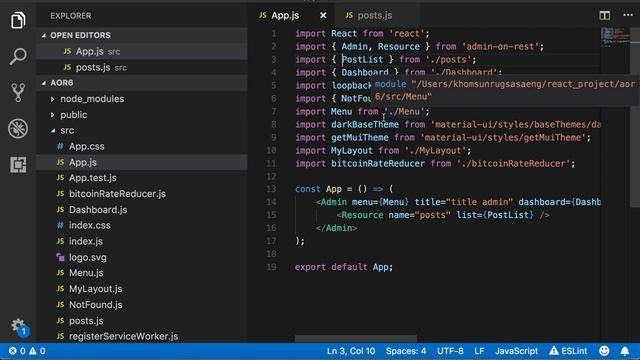Click 'getMuiTheme' identifier on line 9
Screen dimensions: 640x360
tap(360, 138)
